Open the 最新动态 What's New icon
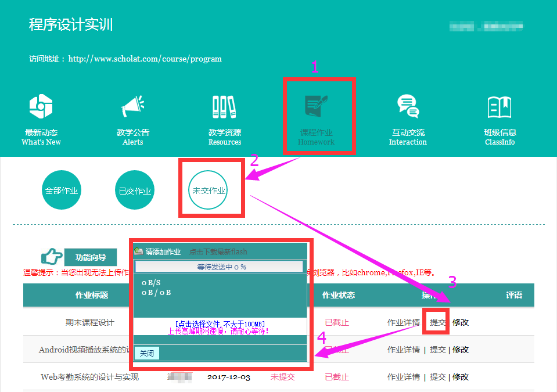The height and width of the screenshot is (392, 557). [x=41, y=106]
